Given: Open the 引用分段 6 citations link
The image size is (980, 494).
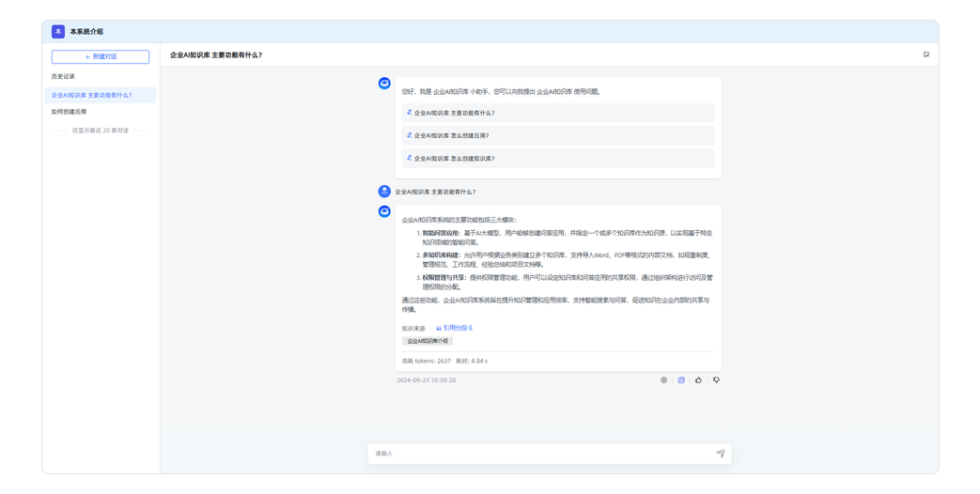Looking at the screenshot, I should 455,328.
